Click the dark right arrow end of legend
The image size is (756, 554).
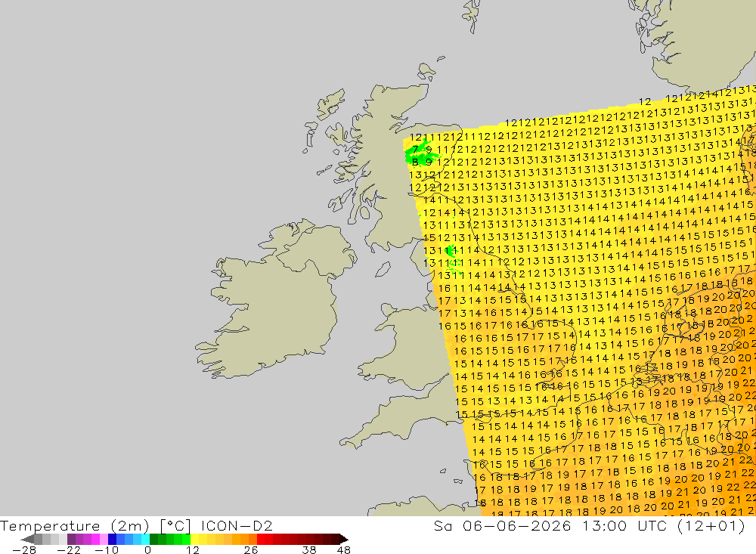pos(343,539)
